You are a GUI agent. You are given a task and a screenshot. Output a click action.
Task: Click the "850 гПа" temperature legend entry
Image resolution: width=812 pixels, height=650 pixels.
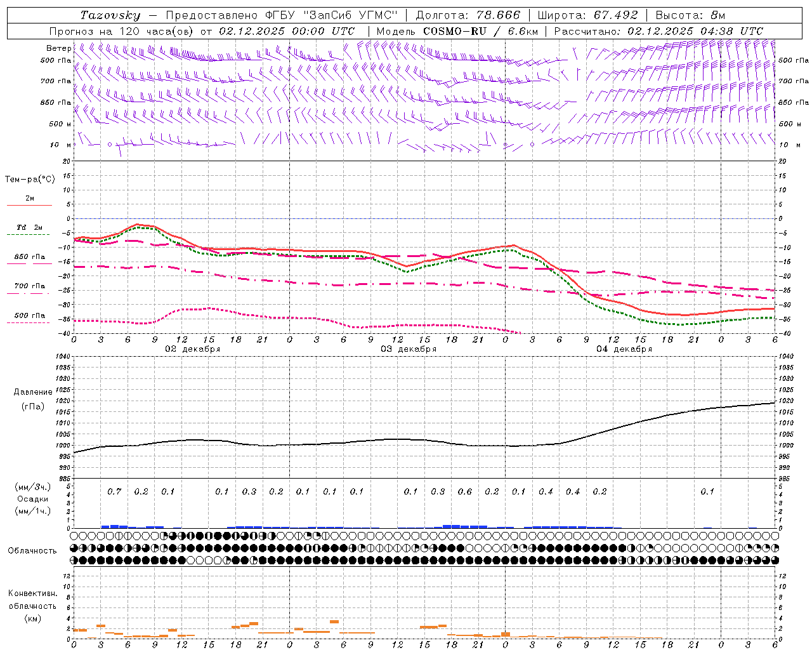pyautogui.click(x=29, y=257)
